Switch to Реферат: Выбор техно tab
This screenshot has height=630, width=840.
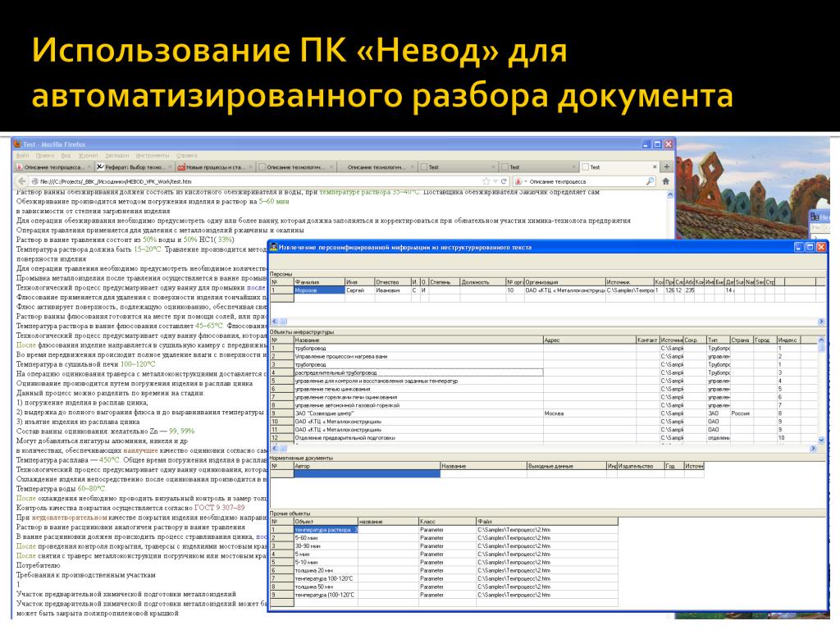[134, 167]
